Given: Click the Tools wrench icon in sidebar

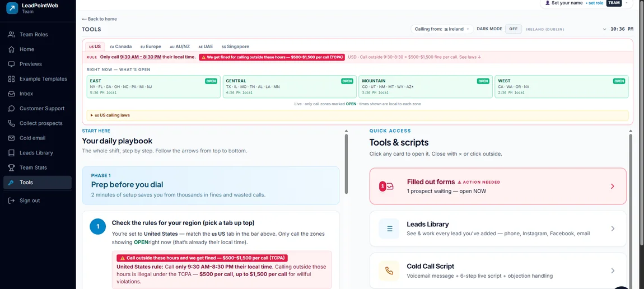Looking at the screenshot, I should [12, 182].
